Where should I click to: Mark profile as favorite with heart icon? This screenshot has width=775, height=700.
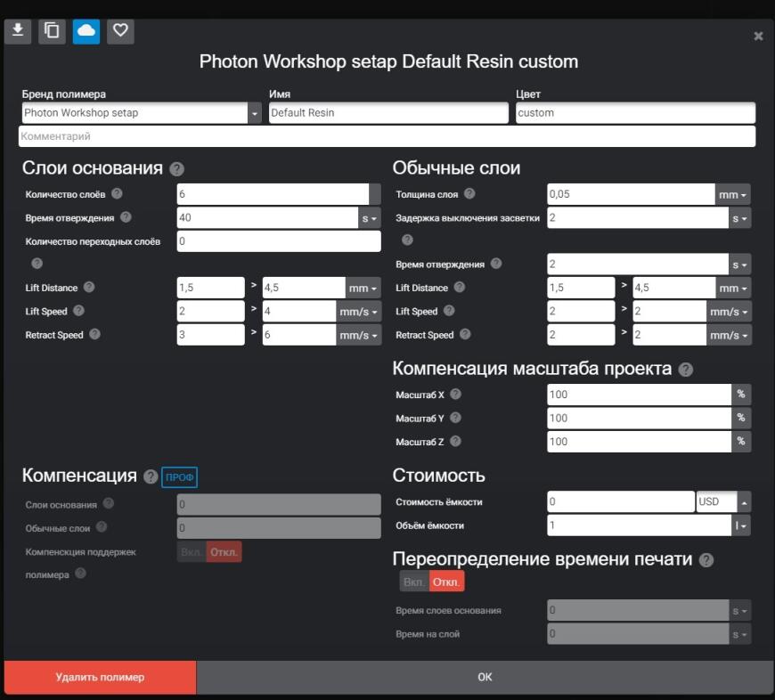coord(120,32)
